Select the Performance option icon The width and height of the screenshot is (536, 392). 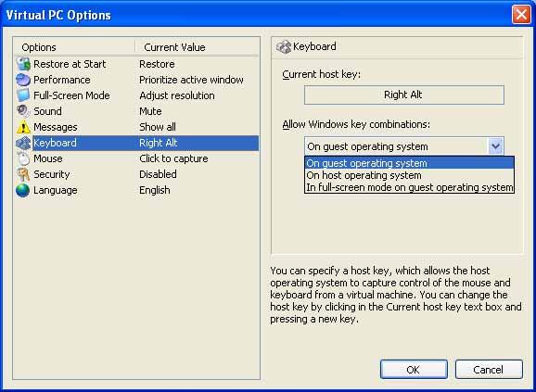click(23, 80)
